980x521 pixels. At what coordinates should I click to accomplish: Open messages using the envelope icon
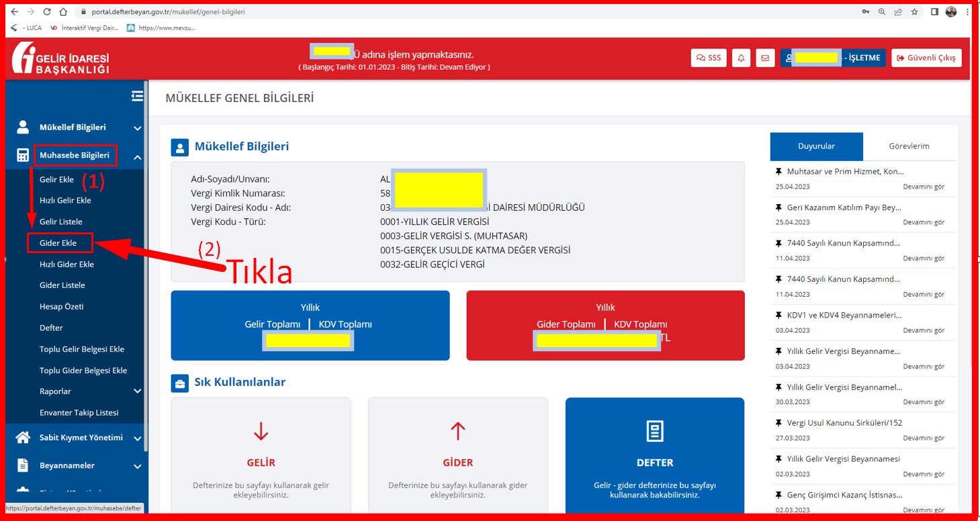coord(765,58)
